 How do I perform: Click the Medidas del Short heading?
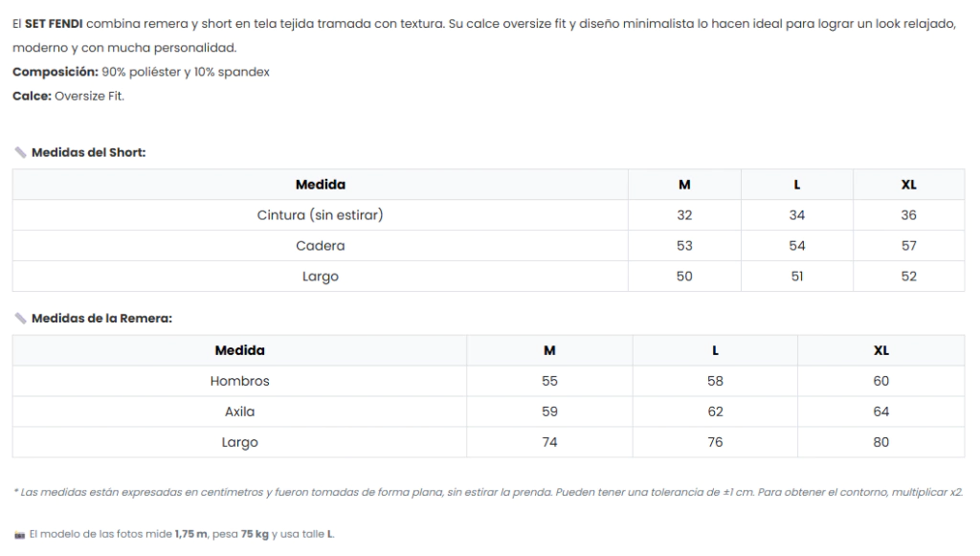tap(88, 152)
